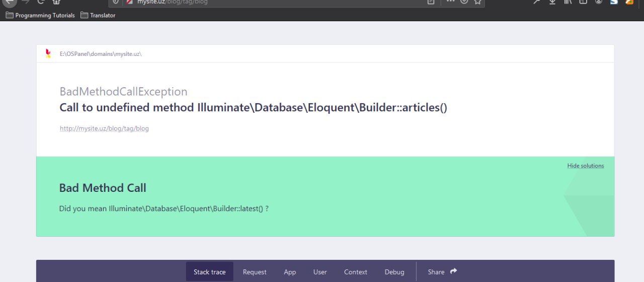
Task: Hide solutions panel via link
Action: [x=586, y=166]
